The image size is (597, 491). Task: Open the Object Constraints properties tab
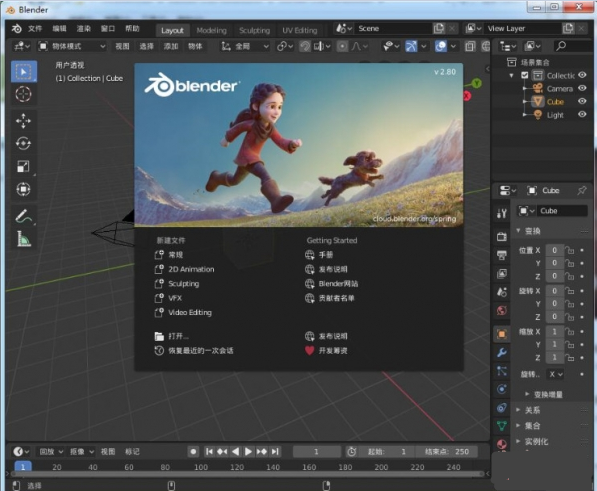tap(502, 408)
